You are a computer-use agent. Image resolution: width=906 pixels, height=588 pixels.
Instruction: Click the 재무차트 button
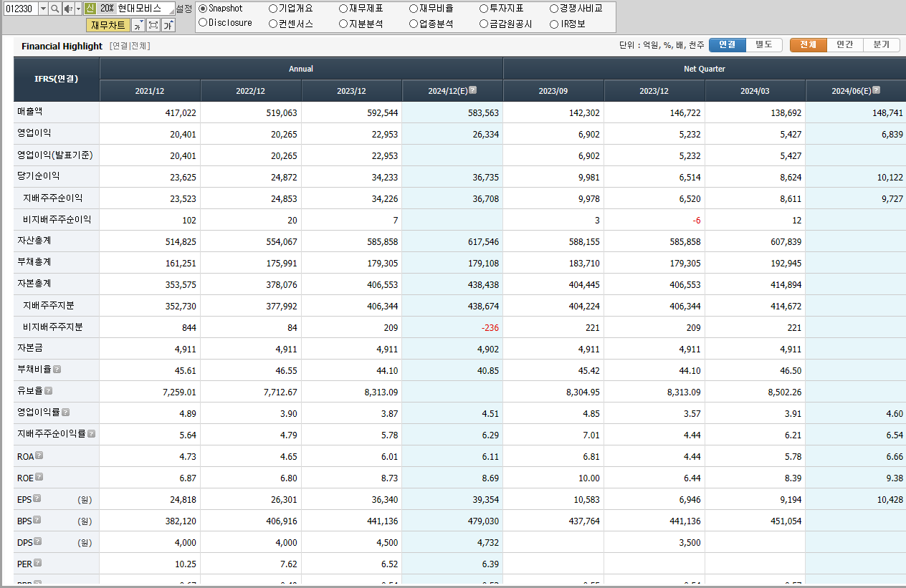coord(108,25)
